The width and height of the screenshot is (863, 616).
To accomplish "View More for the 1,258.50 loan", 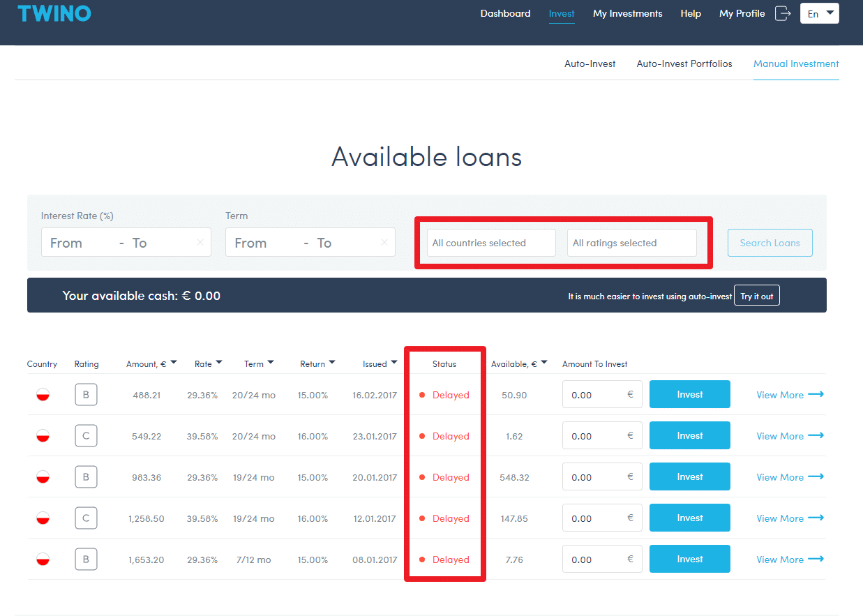I will pos(790,518).
